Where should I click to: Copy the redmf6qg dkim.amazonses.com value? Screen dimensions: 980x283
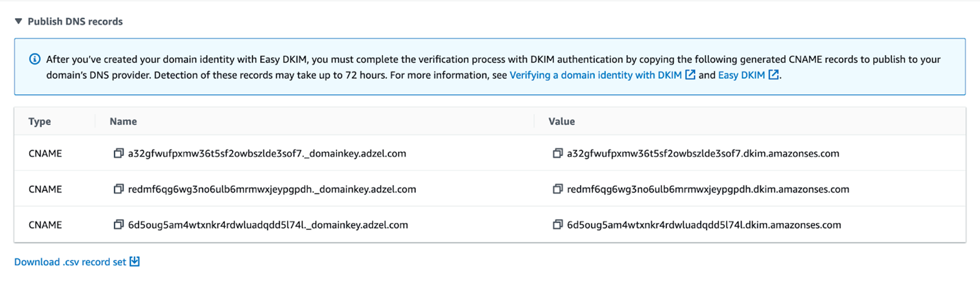point(557,189)
